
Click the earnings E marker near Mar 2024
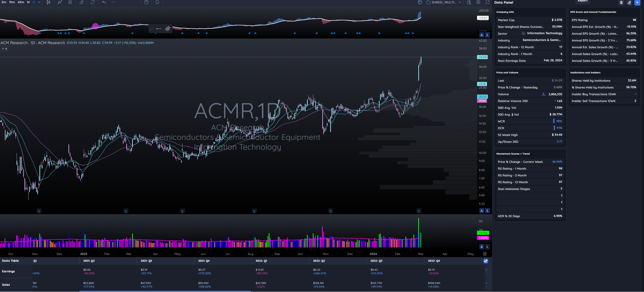tap(419, 211)
